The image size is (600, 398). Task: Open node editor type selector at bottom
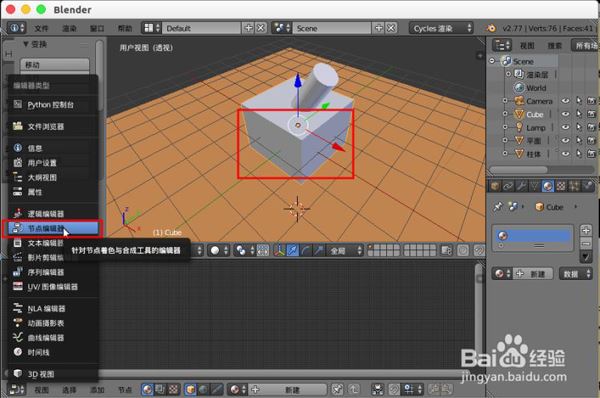16,390
